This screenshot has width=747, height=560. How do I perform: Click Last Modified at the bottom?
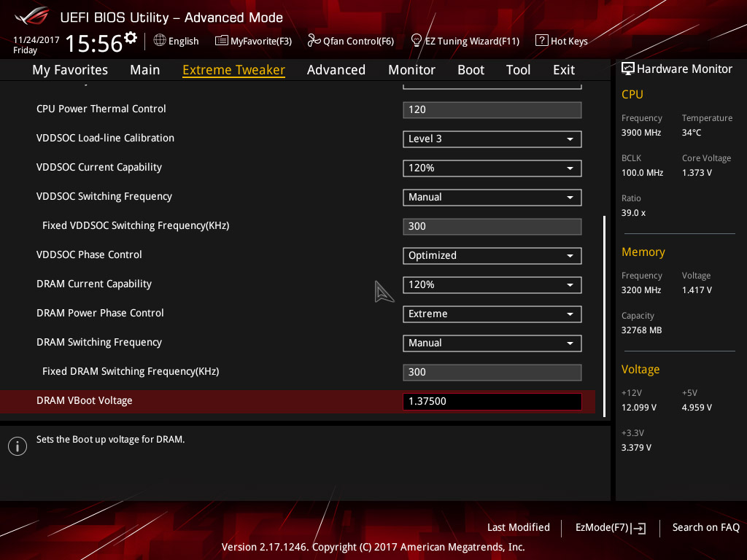point(519,527)
